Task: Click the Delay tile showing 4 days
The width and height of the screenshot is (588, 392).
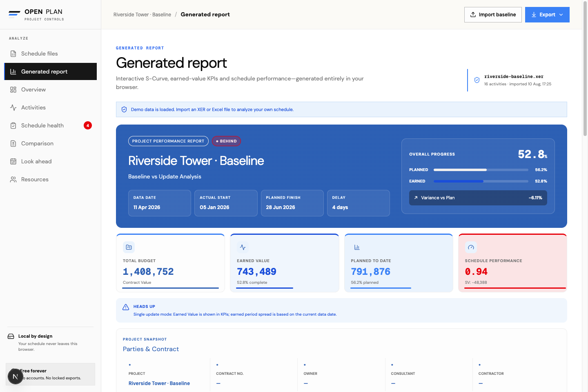Action: click(x=359, y=203)
